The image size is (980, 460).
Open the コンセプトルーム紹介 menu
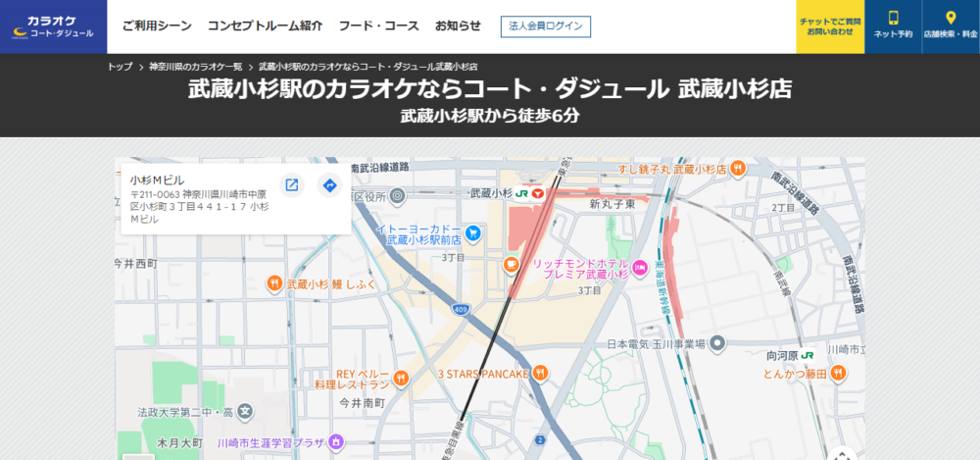265,26
